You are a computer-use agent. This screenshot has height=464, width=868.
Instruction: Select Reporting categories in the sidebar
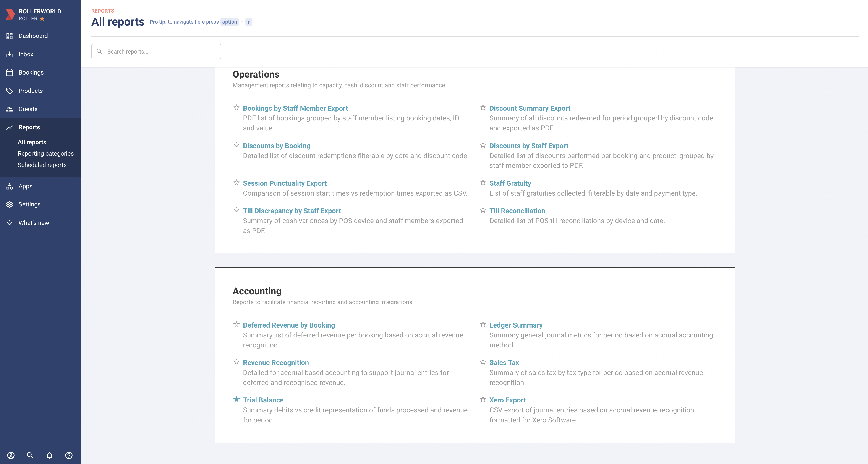coord(46,153)
